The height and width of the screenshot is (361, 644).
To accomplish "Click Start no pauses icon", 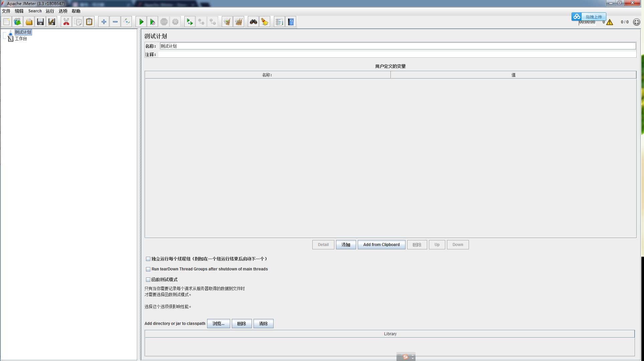I will [x=152, y=22].
